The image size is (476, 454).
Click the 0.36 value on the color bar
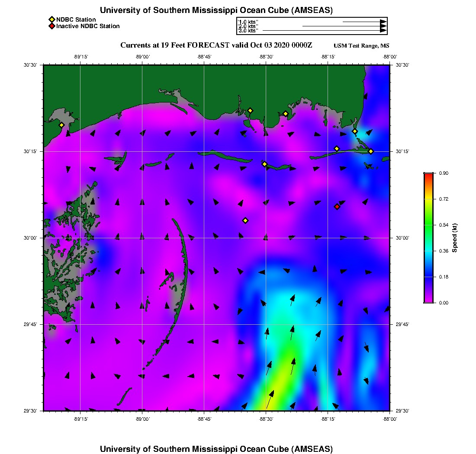pos(444,251)
